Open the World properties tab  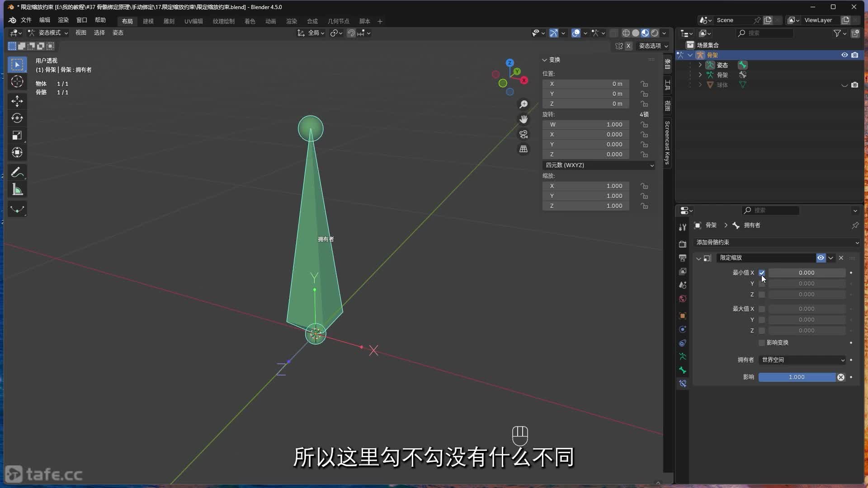(x=683, y=299)
